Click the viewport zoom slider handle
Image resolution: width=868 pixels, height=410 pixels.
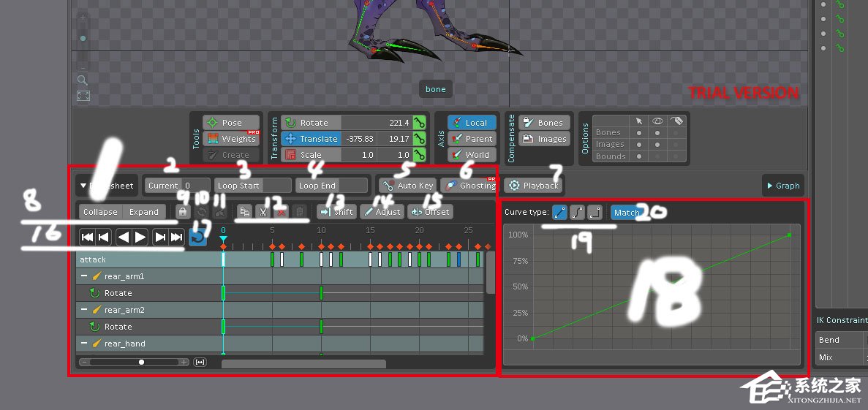(x=83, y=38)
